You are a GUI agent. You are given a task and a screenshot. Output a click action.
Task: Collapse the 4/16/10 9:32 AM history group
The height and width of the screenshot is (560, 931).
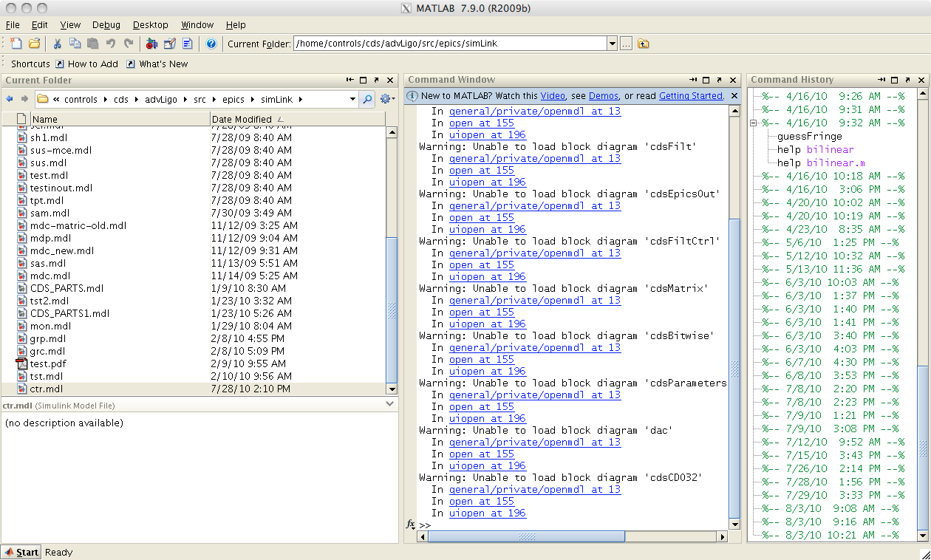[754, 123]
